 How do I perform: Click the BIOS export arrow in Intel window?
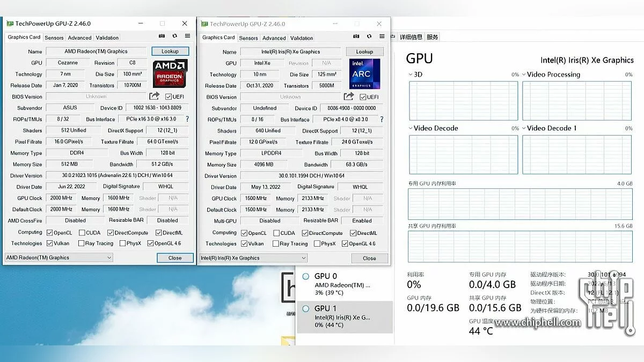click(349, 97)
